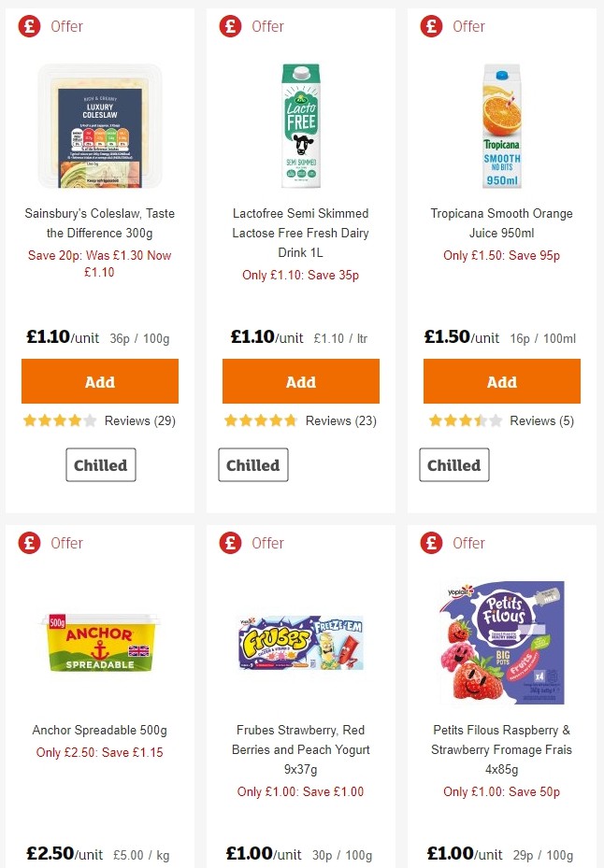Click the Offer pound icon above Lactofree milk
The image size is (604, 868).
click(229, 26)
